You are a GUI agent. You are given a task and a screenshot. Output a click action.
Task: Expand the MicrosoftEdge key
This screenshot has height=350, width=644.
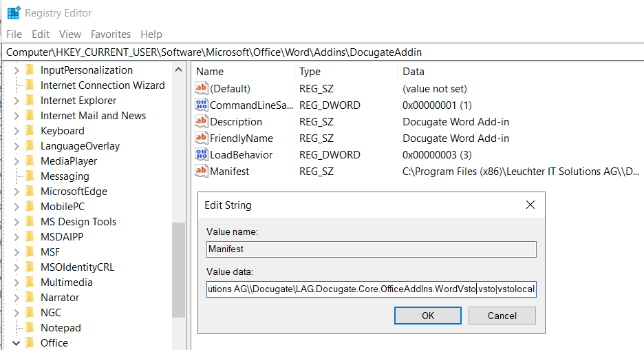[x=17, y=192]
